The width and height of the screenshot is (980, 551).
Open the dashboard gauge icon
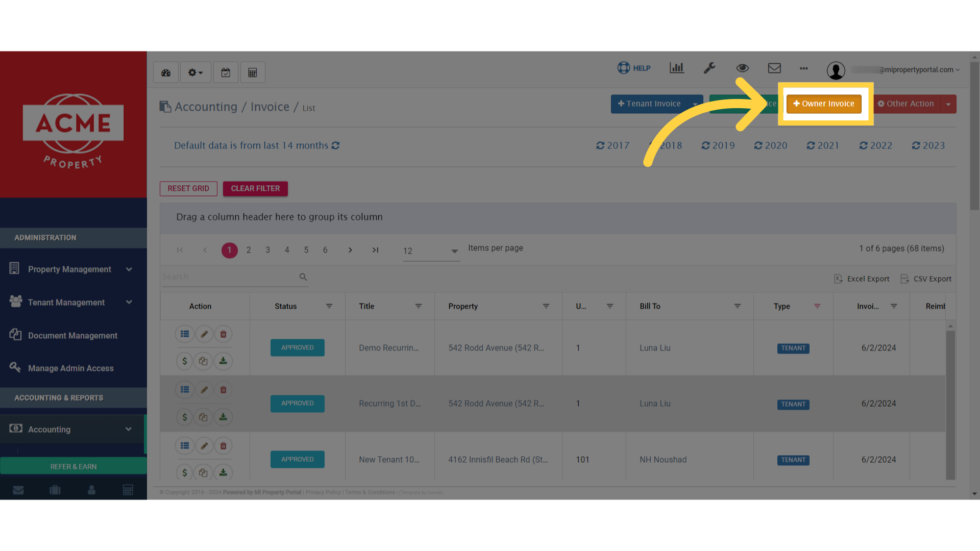coord(166,72)
